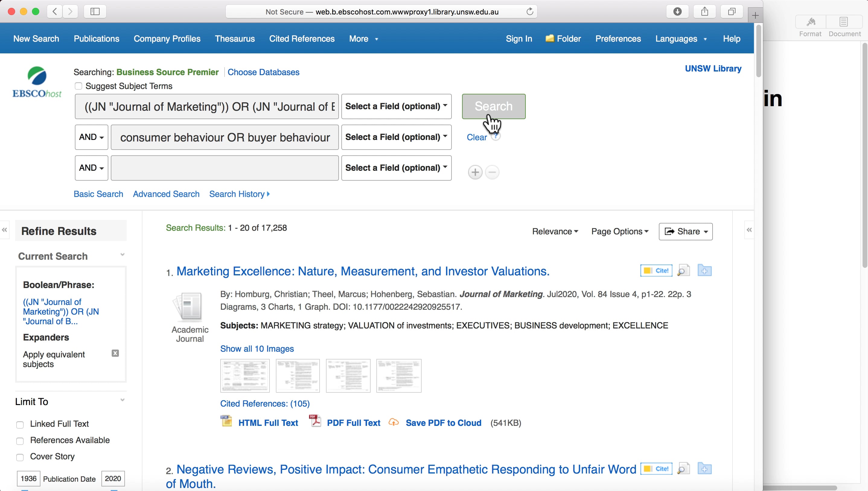Preview the Marketing Excellence article details
868x491 pixels.
683,270
